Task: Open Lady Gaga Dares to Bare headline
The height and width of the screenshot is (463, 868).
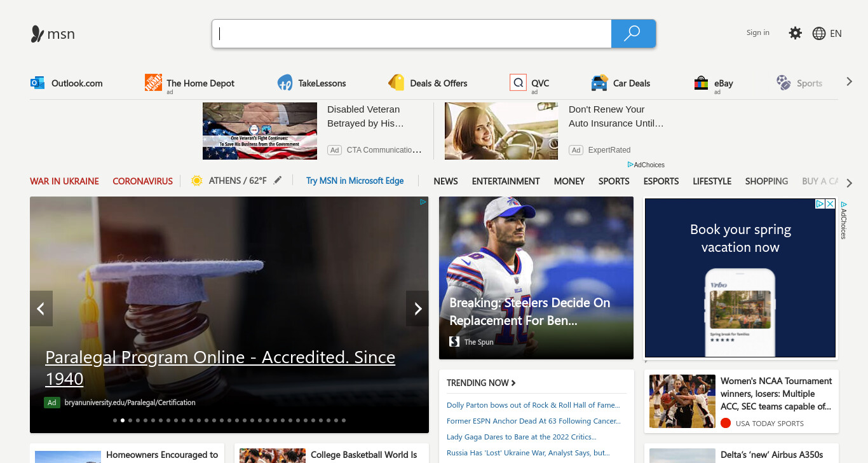Action: pos(522,437)
